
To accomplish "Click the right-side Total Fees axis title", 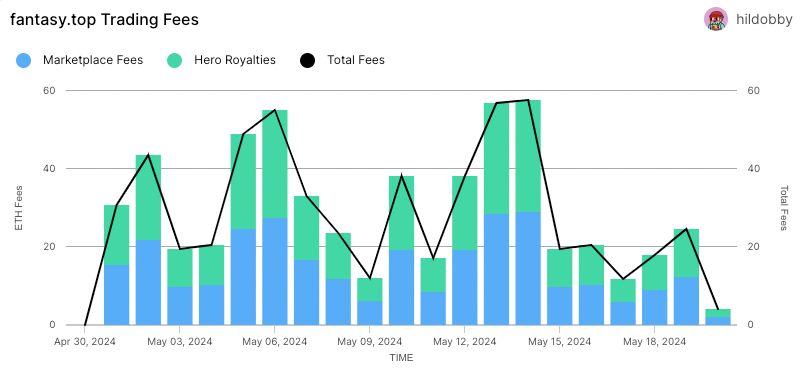I will click(783, 207).
